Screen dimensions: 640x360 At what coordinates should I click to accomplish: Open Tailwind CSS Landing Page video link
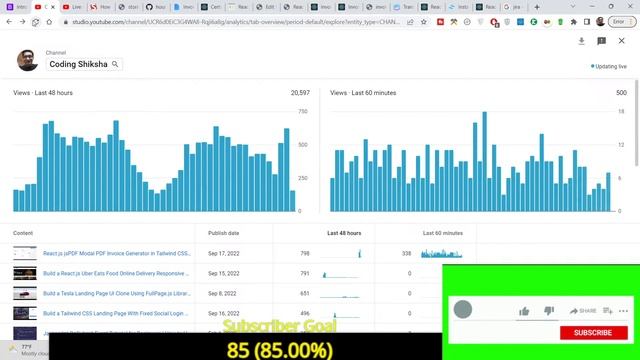(116, 313)
